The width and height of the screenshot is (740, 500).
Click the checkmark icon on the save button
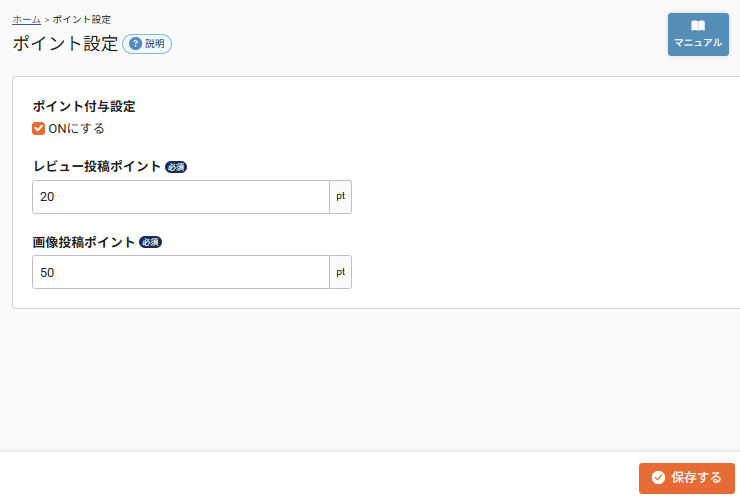pyautogui.click(x=658, y=478)
